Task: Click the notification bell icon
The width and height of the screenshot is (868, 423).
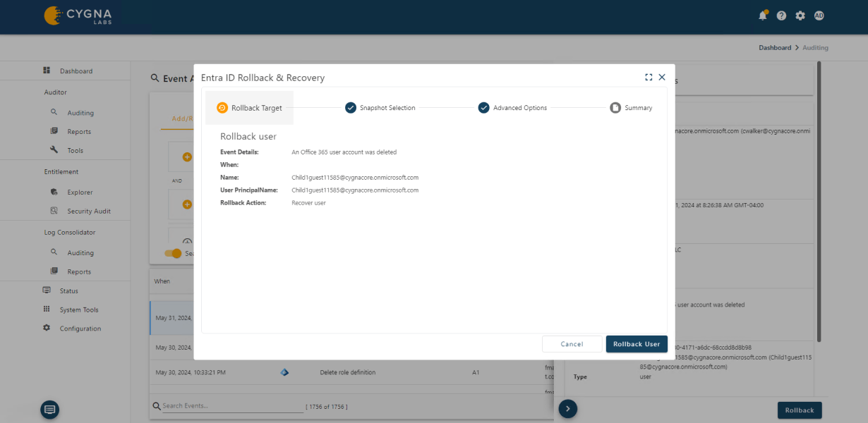Action: (762, 15)
